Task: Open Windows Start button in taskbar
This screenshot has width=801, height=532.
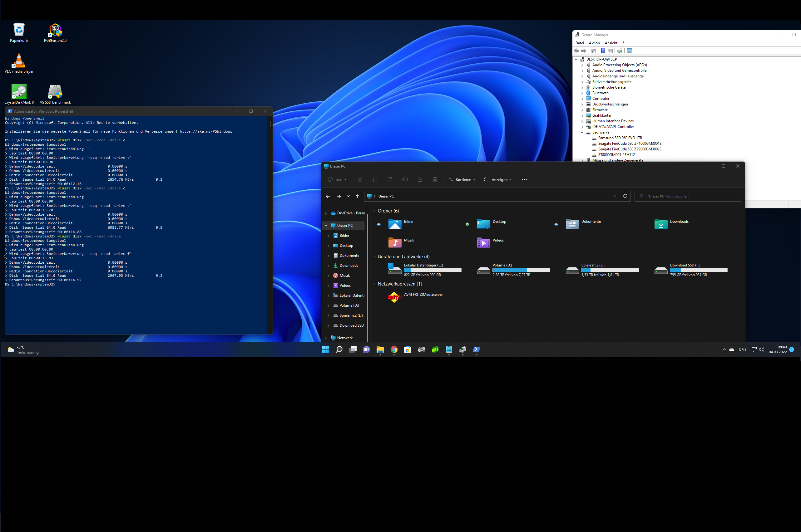Action: tap(325, 349)
